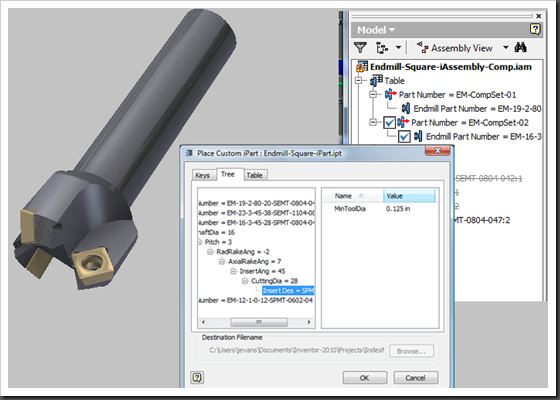560x400 pixels.
Task: Open the Model panel dropdown arrow
Action: [x=392, y=30]
